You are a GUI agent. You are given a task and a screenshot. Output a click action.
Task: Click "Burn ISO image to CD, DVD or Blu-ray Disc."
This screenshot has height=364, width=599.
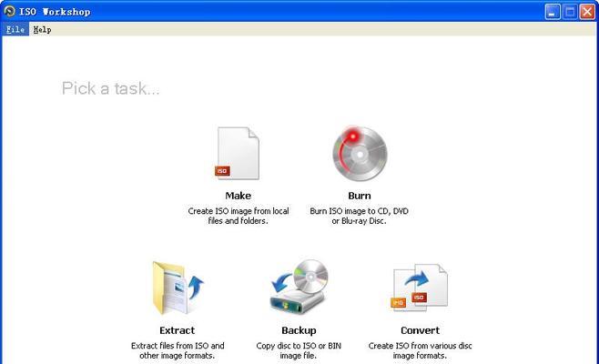coord(359,216)
